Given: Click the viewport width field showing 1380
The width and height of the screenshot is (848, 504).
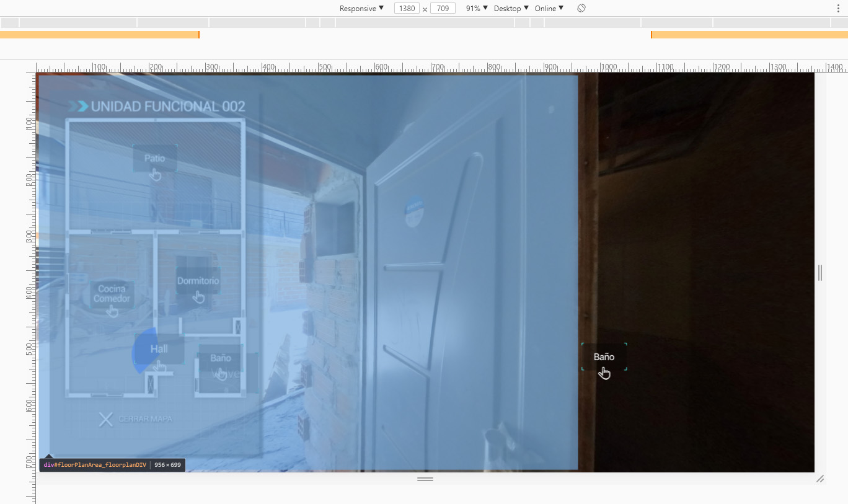Looking at the screenshot, I should [x=407, y=8].
